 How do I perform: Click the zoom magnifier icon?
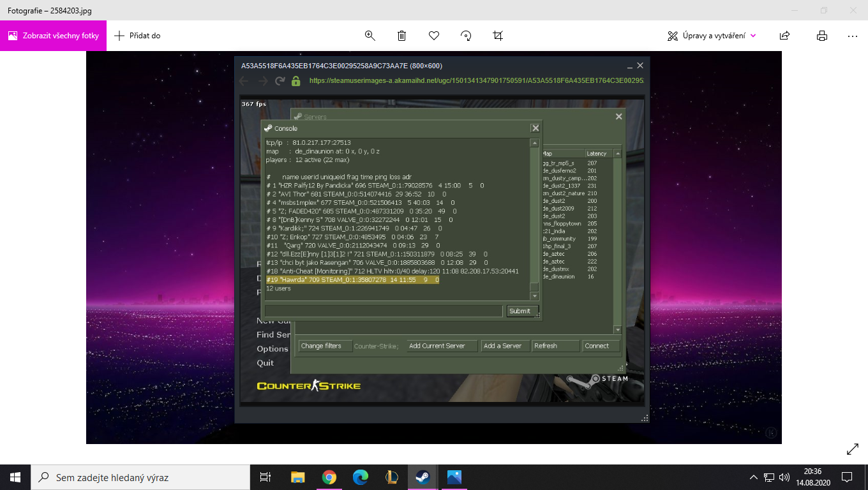[x=370, y=36]
